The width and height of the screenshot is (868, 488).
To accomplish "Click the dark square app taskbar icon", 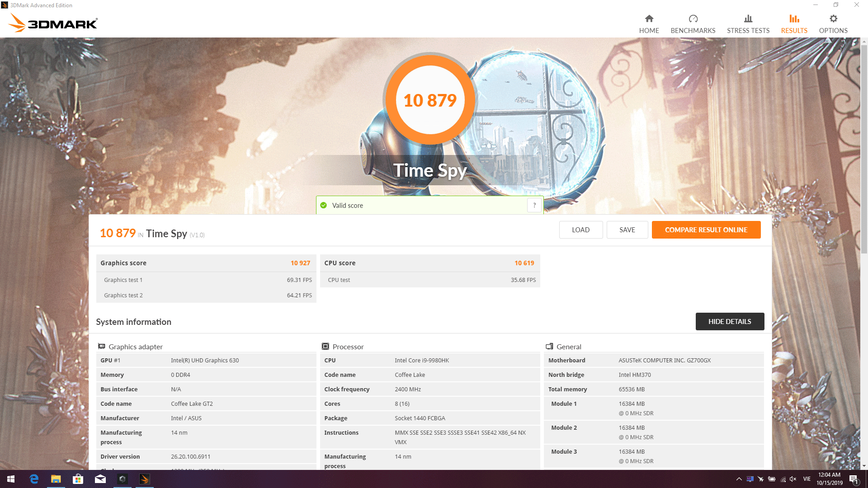I will click(x=123, y=479).
